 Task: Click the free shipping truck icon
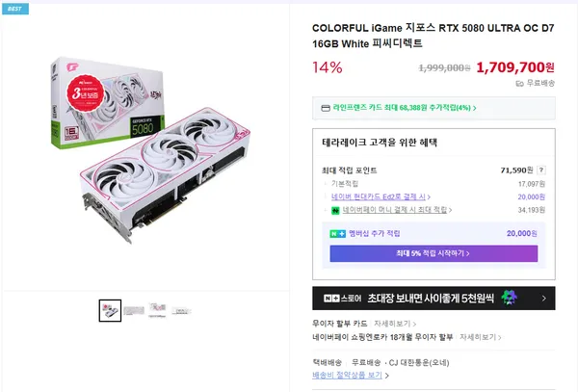click(x=519, y=84)
